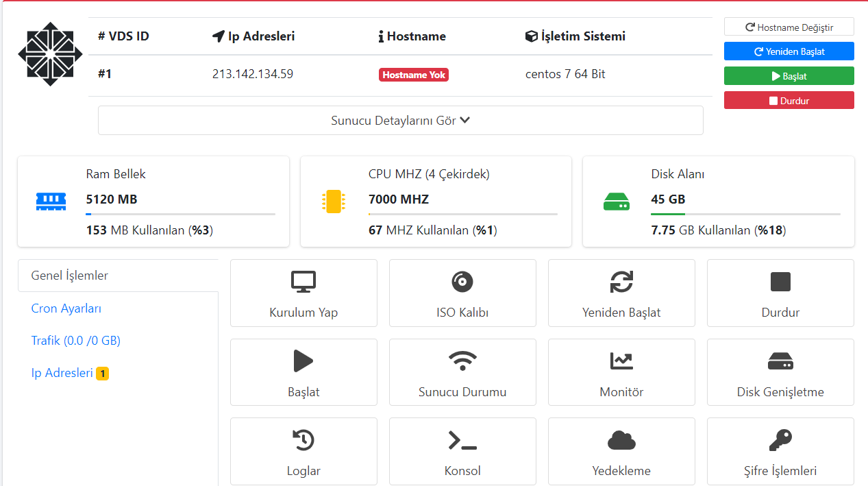The image size is (868, 486).
Task: Click the Disk Alanı card title
Action: 678,174
